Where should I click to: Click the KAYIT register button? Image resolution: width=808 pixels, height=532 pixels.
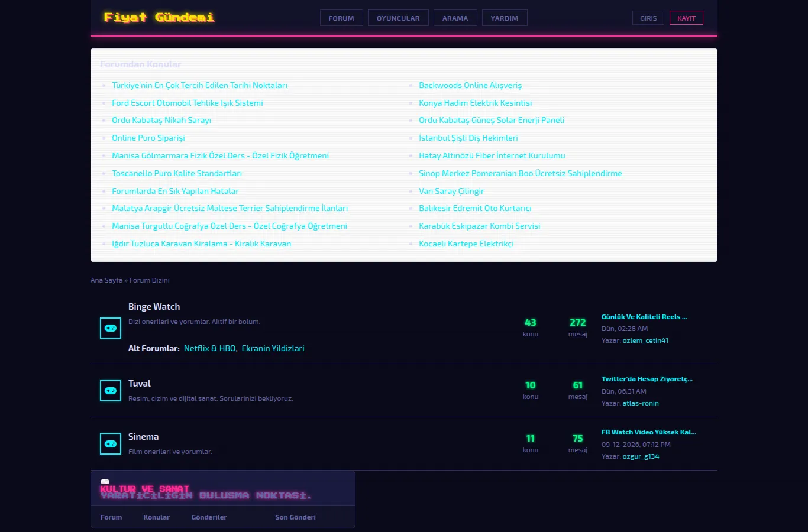click(x=686, y=18)
